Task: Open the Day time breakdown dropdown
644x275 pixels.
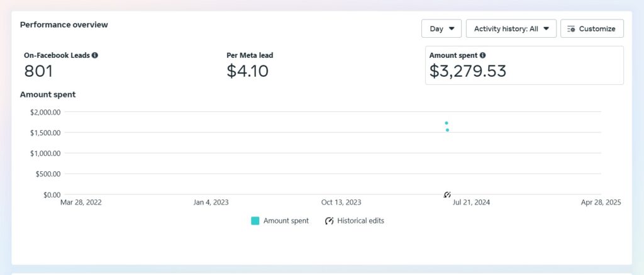Action: 441,29
